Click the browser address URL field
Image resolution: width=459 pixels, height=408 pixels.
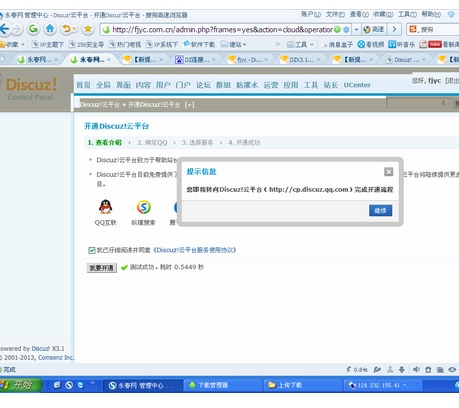(222, 30)
